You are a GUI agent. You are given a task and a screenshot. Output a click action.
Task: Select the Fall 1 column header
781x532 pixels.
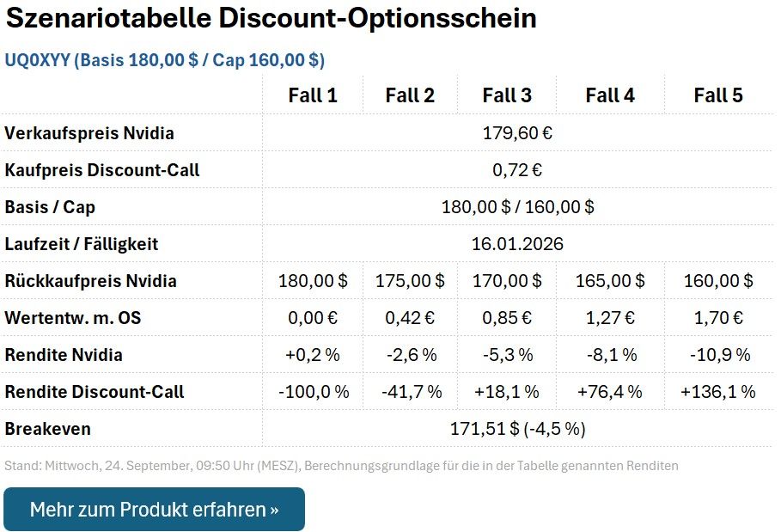pos(313,95)
